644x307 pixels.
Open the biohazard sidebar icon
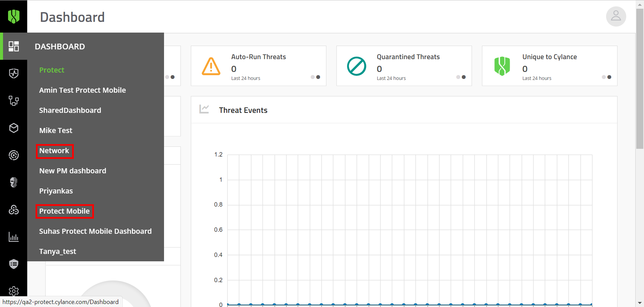tap(13, 210)
